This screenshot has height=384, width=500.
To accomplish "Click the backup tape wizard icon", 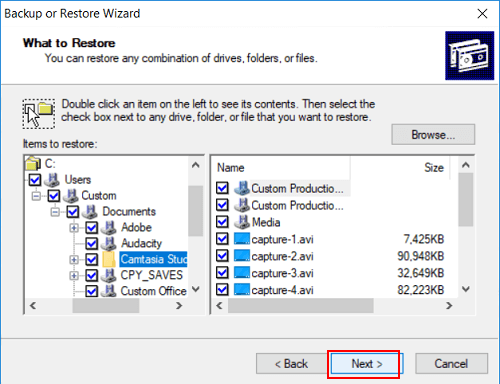I will pyautogui.click(x=469, y=56).
